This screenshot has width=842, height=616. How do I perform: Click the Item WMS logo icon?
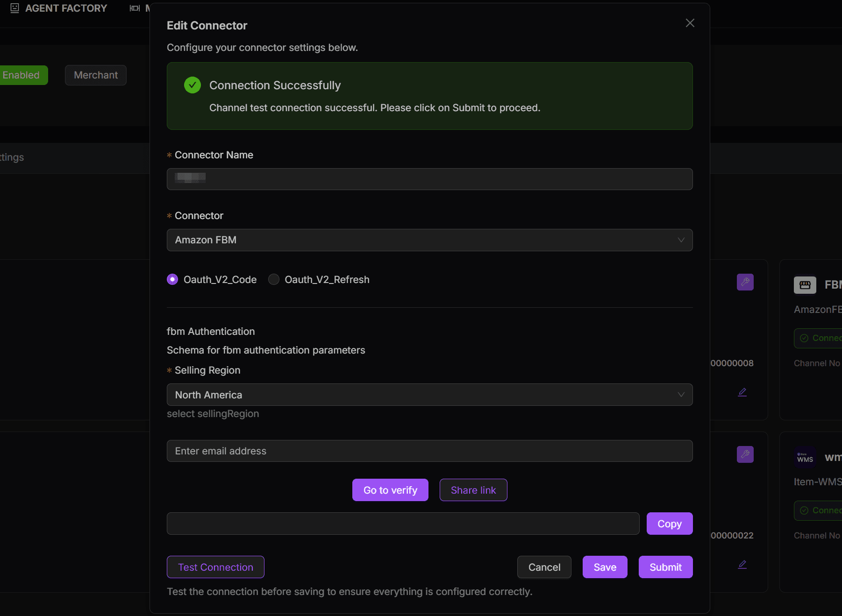(x=805, y=457)
